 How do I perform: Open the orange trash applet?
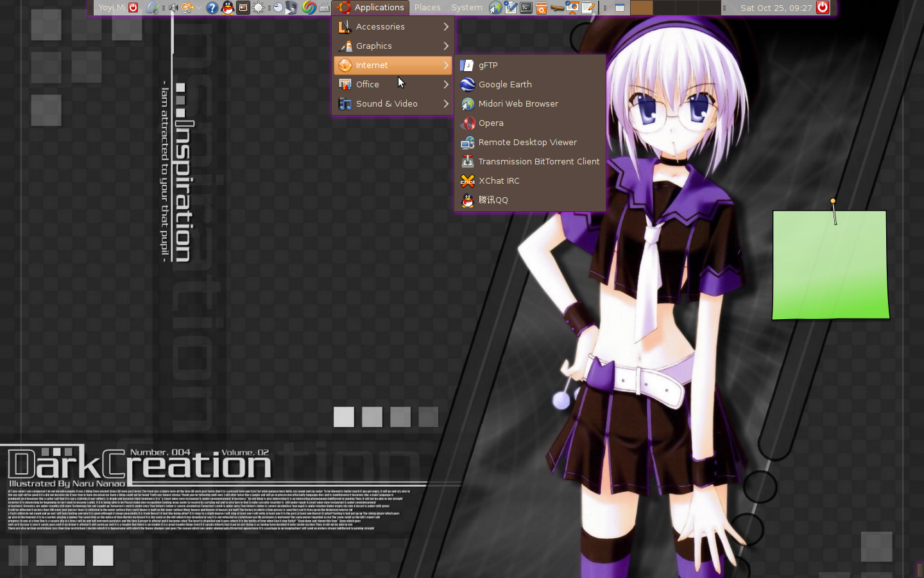click(542, 8)
